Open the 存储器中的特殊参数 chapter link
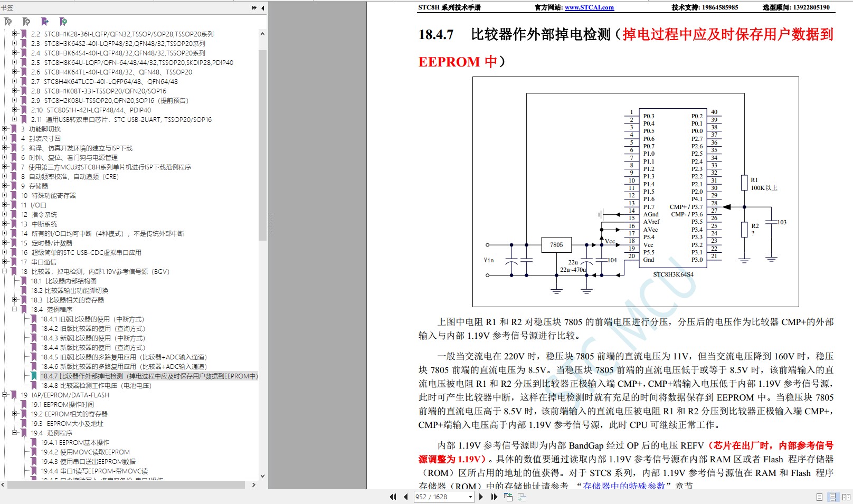The width and height of the screenshot is (853, 504). pos(624,486)
